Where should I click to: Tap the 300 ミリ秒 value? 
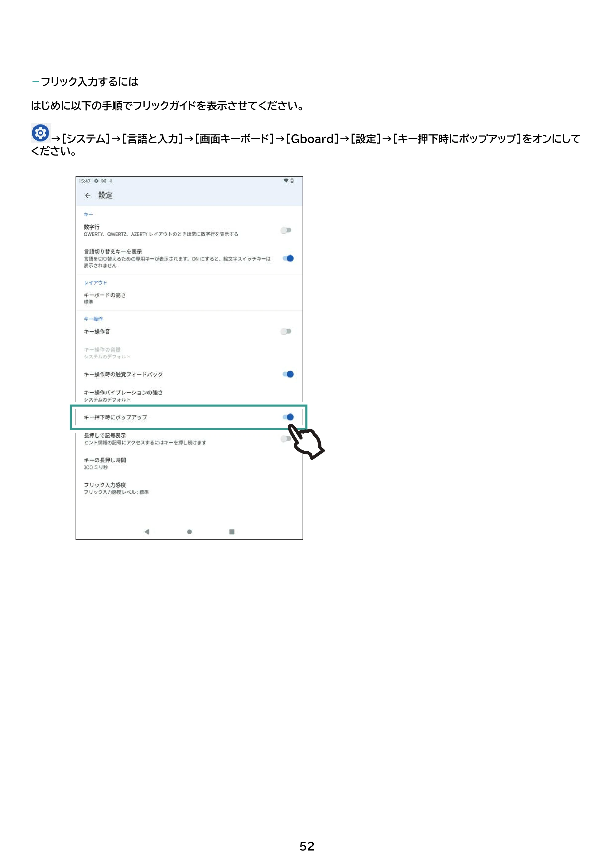click(x=96, y=468)
